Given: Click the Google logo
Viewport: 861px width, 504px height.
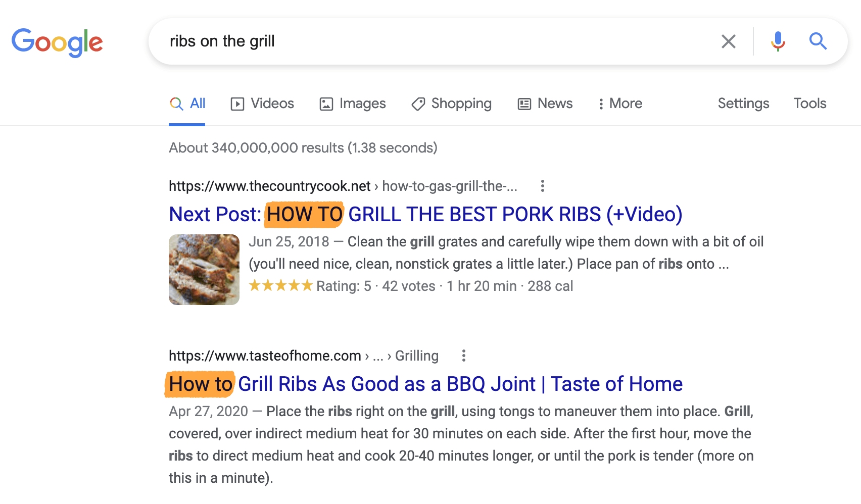Looking at the screenshot, I should pyautogui.click(x=57, y=42).
